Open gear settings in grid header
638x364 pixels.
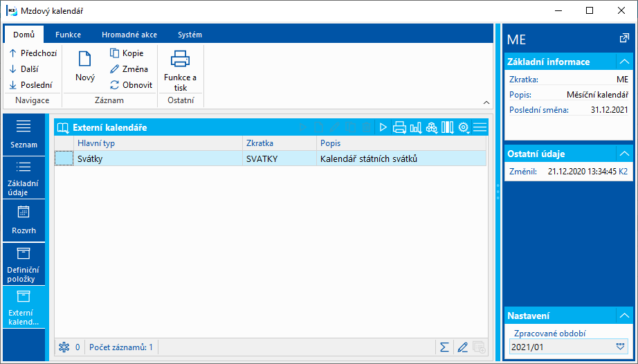[x=464, y=128]
